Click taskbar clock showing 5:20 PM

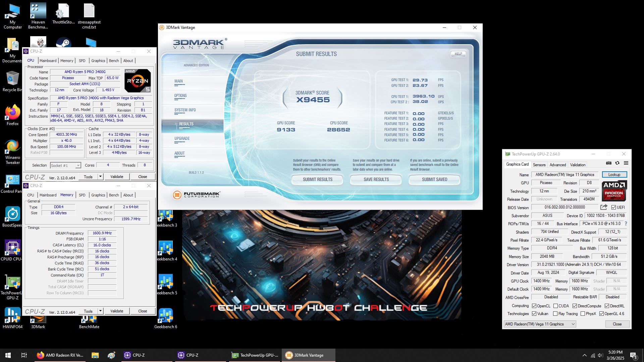tap(615, 355)
